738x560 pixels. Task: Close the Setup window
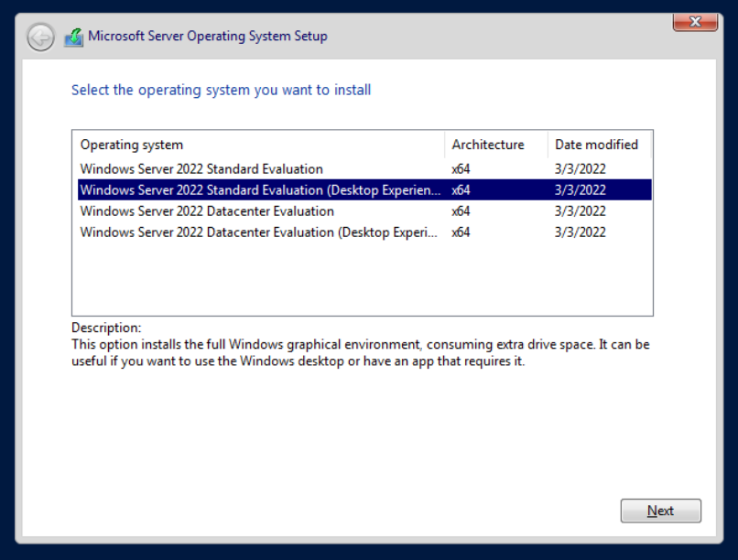coord(695,22)
